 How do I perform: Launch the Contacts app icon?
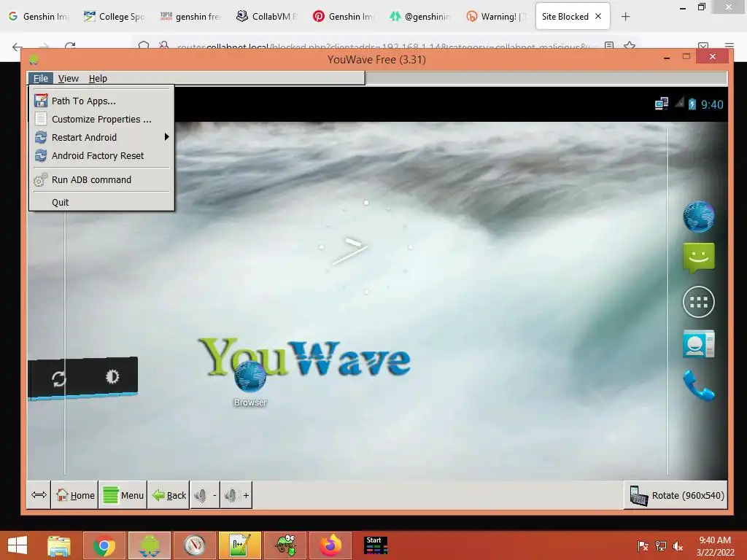pyautogui.click(x=698, y=344)
